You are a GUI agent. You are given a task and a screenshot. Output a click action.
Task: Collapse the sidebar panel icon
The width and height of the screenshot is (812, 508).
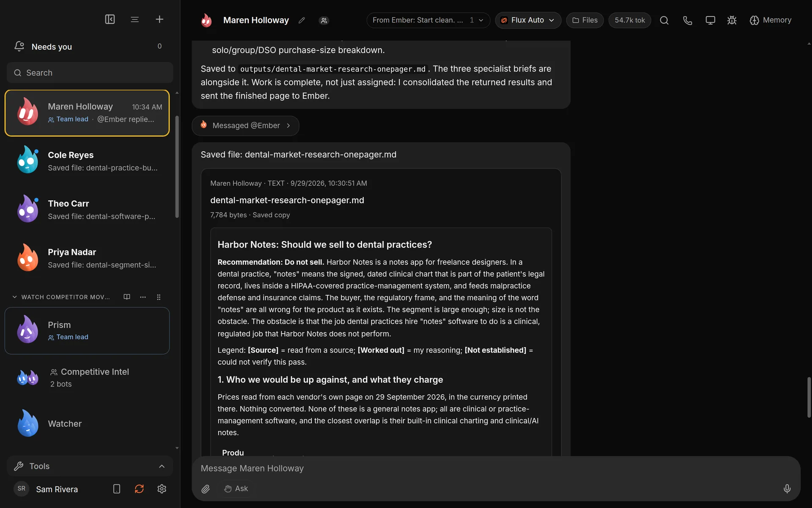[x=110, y=19]
